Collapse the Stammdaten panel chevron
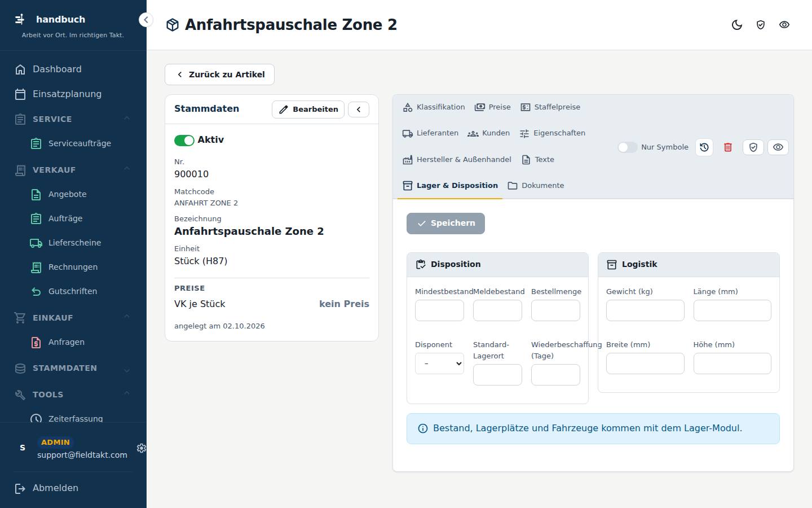The height and width of the screenshot is (508, 812). (x=359, y=110)
